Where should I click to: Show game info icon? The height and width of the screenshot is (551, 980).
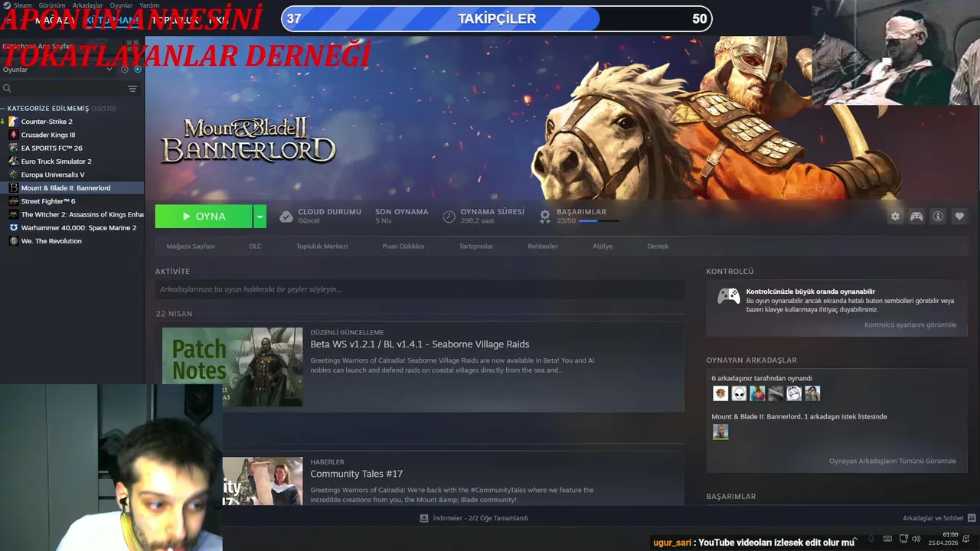[x=938, y=217]
